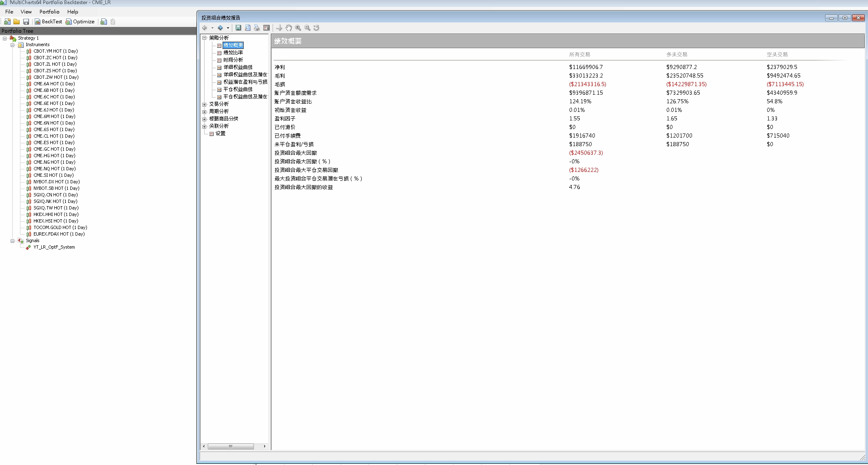Open the Portfolio menu
The image size is (868, 465).
[49, 12]
